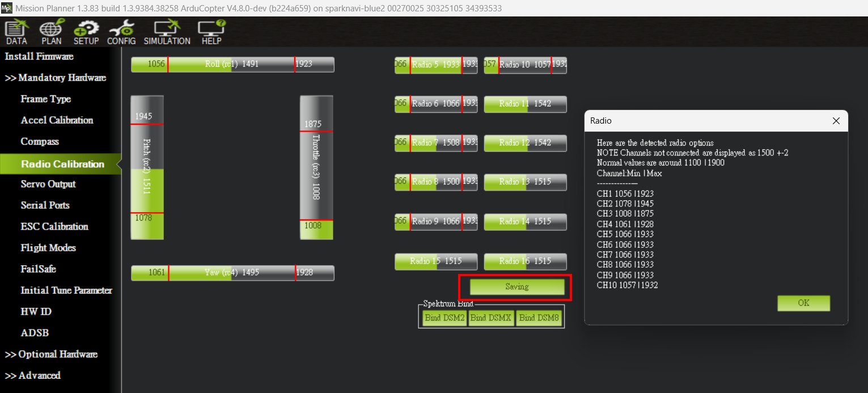Click the Radio 5 channel bar
868x393 pixels.
pyautogui.click(x=436, y=65)
